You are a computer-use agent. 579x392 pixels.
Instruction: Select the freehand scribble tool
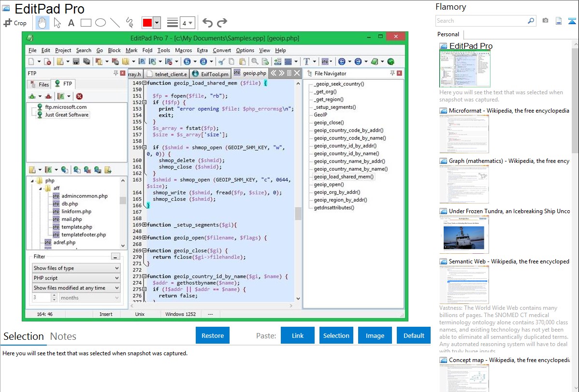pyautogui.click(x=130, y=23)
